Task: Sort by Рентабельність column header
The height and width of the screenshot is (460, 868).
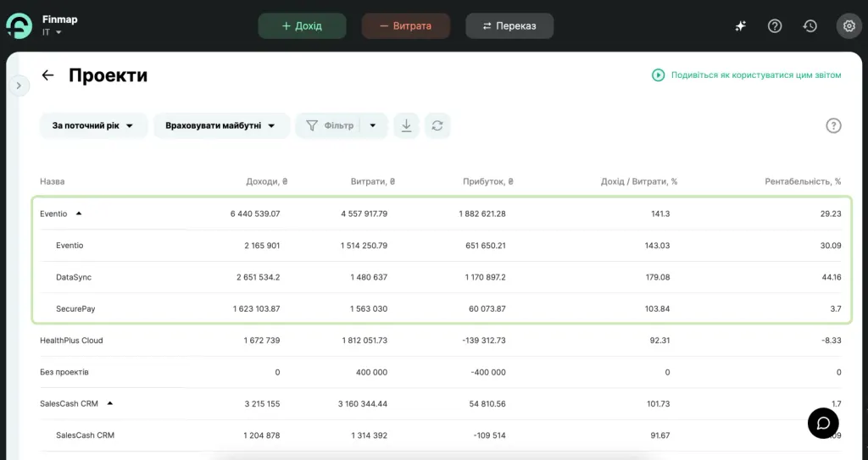Action: coord(804,181)
